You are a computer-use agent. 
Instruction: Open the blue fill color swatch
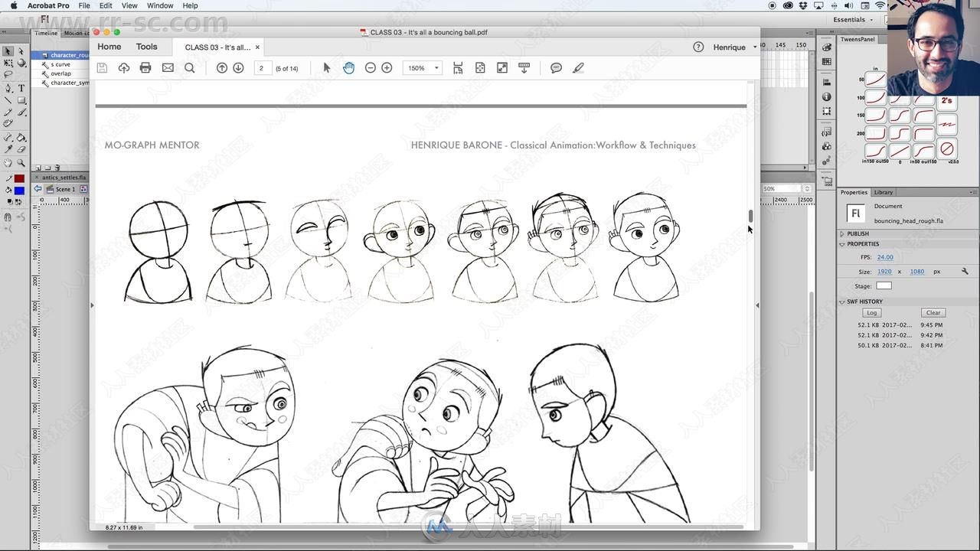click(19, 191)
